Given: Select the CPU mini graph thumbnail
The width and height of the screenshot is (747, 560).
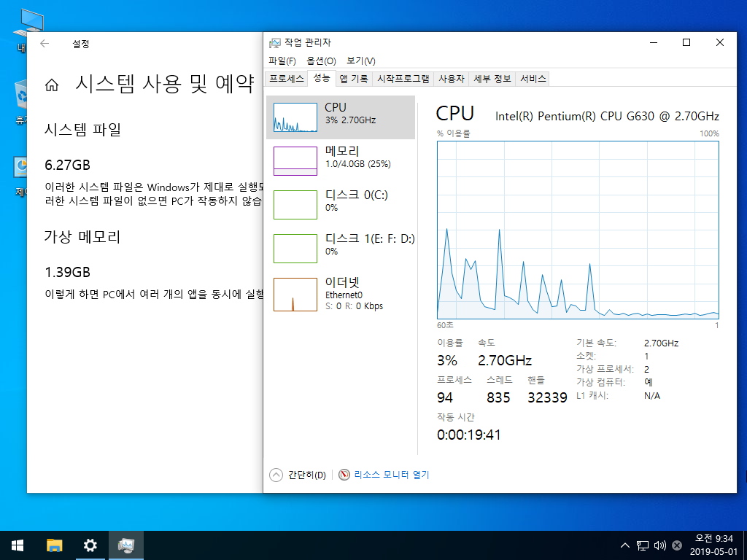Looking at the screenshot, I should point(295,117).
